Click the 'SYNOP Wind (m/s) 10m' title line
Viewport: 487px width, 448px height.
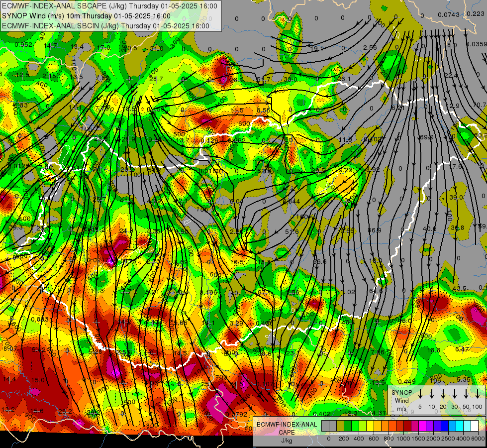[x=86, y=16]
